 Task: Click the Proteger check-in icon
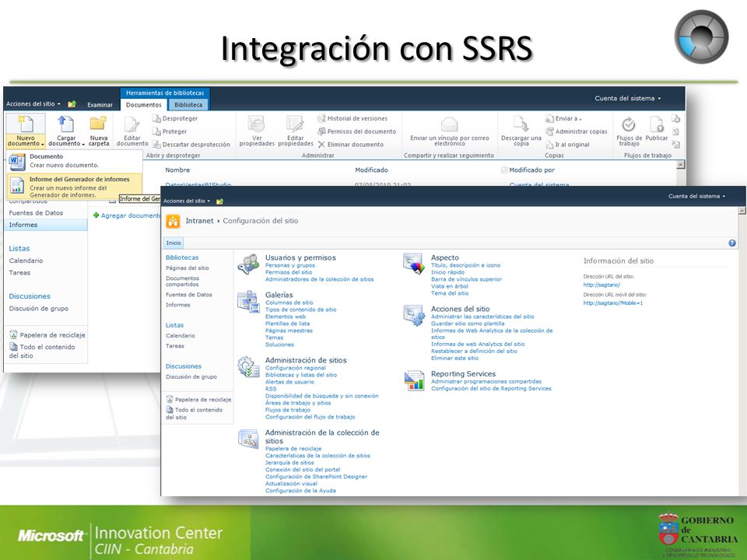coord(156,131)
